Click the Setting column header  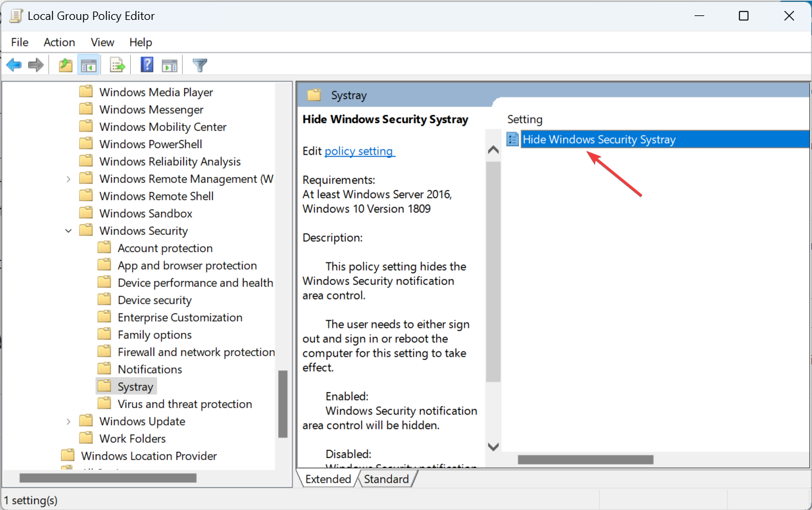(525, 119)
